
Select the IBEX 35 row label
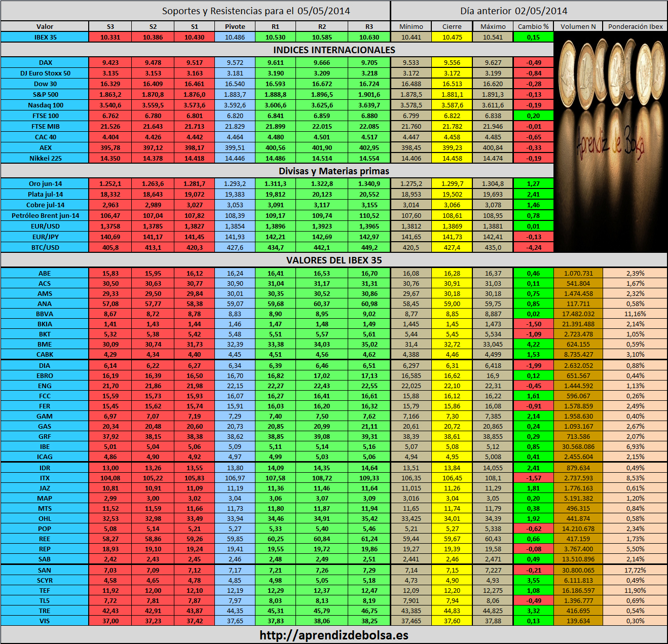point(45,37)
